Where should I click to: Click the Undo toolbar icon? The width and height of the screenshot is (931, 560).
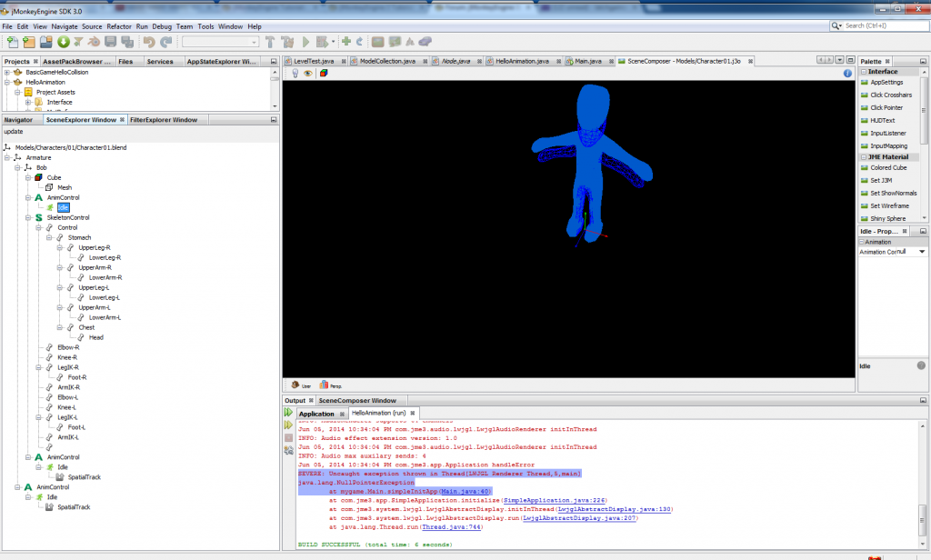[x=149, y=42]
